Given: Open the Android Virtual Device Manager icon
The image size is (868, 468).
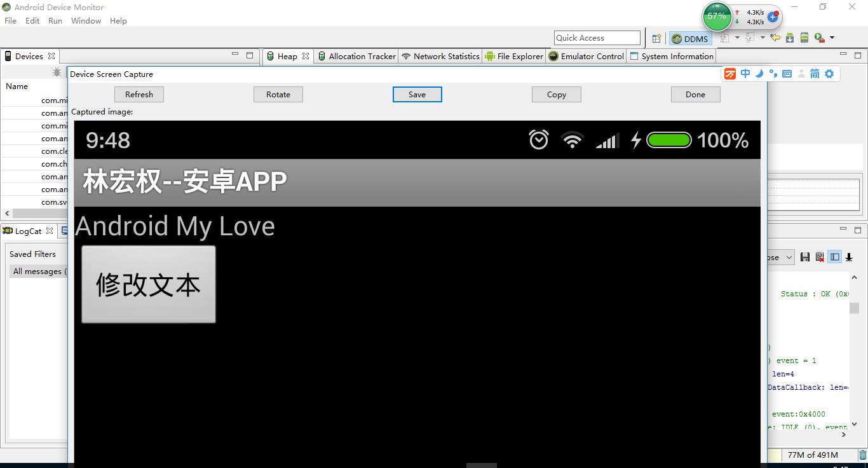Looking at the screenshot, I should pos(804,38).
